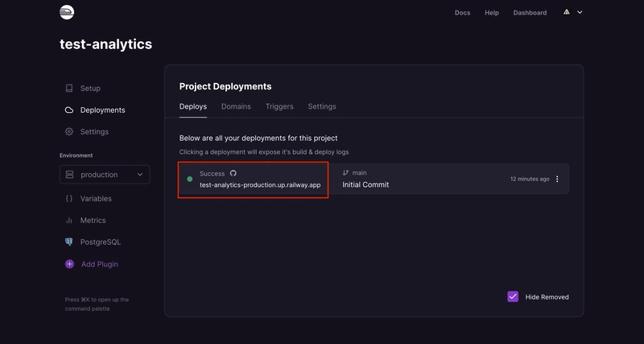
Task: Go to the Dashboard
Action: pyautogui.click(x=530, y=13)
